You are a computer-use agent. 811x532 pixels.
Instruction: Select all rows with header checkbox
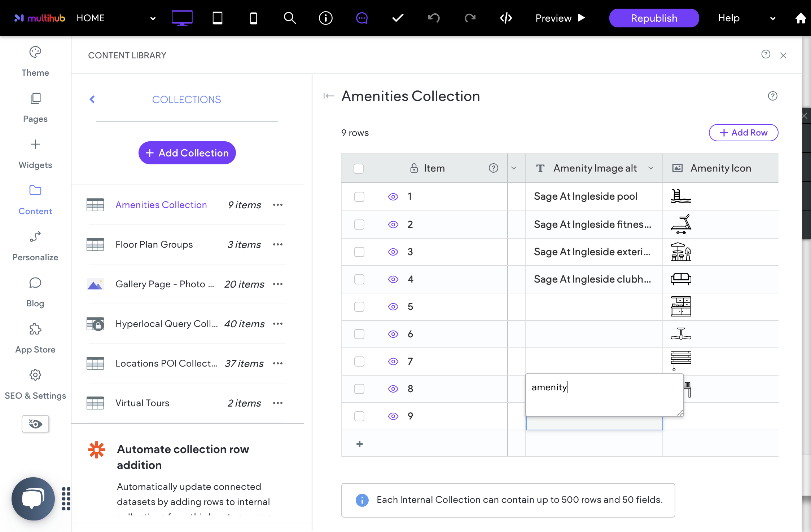[359, 168]
